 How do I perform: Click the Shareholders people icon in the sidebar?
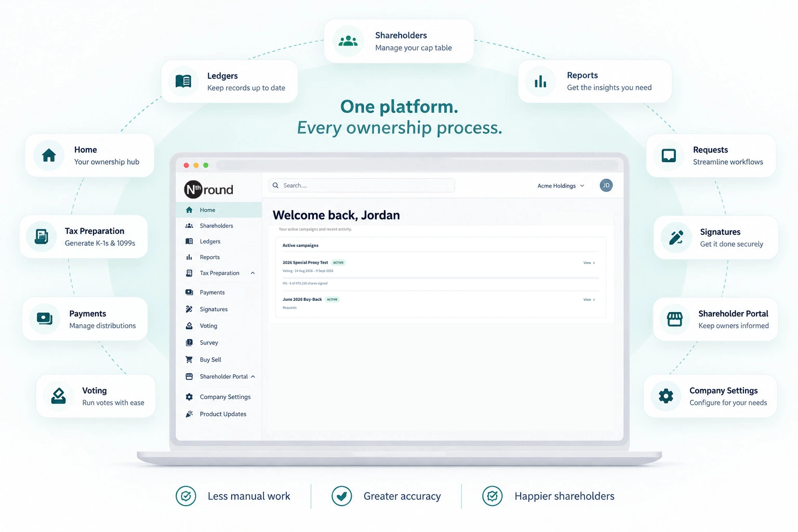pos(189,226)
